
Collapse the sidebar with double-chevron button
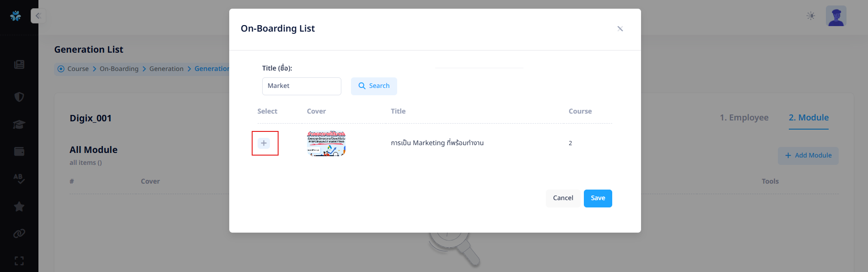(x=38, y=16)
